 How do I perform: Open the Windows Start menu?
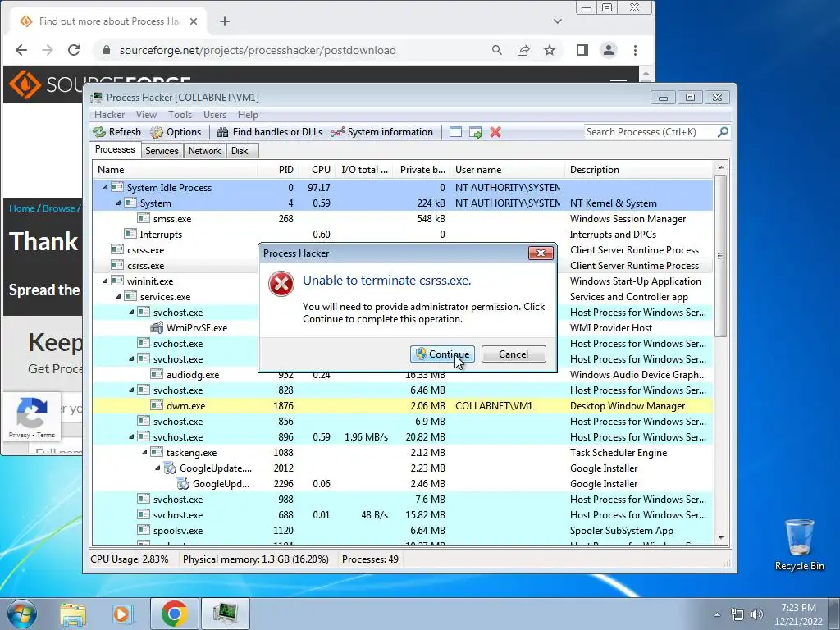[x=22, y=614]
